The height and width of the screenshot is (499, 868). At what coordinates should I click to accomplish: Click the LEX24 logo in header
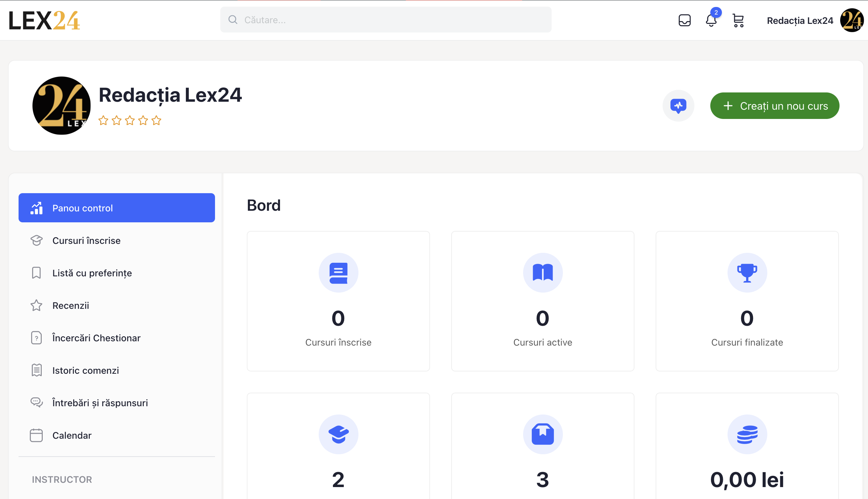click(44, 20)
